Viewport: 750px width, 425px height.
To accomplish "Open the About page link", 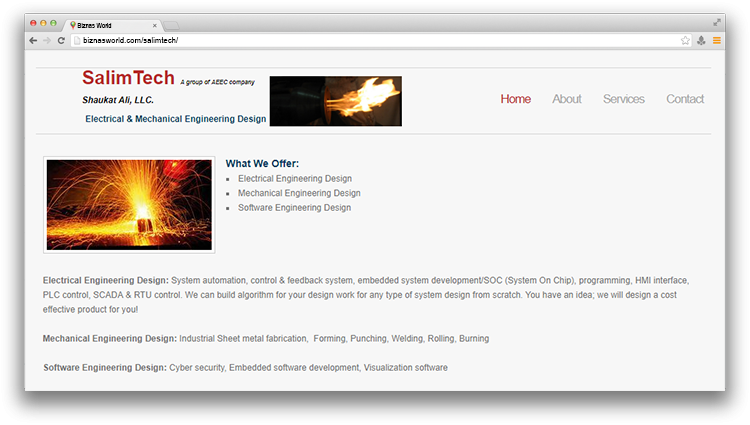I will tap(567, 99).
